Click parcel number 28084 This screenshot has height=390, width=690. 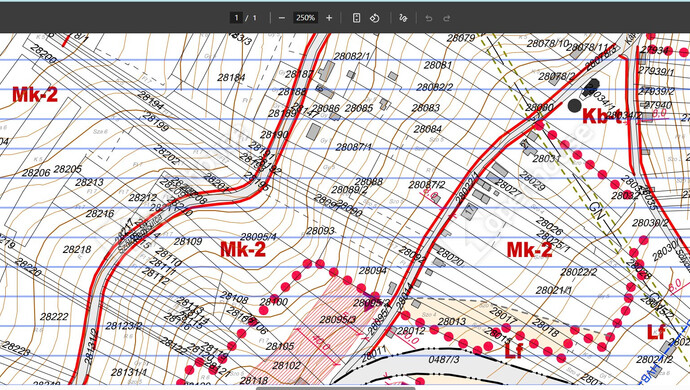[428, 129]
